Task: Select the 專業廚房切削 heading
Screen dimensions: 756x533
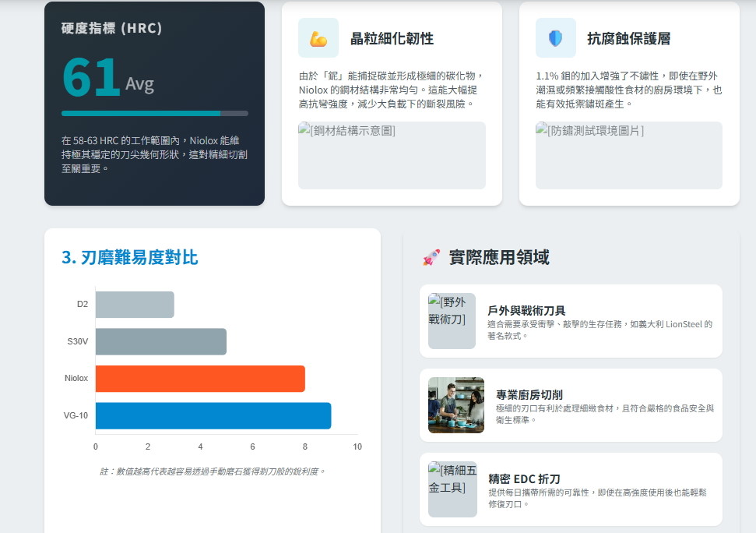Action: pos(529,395)
